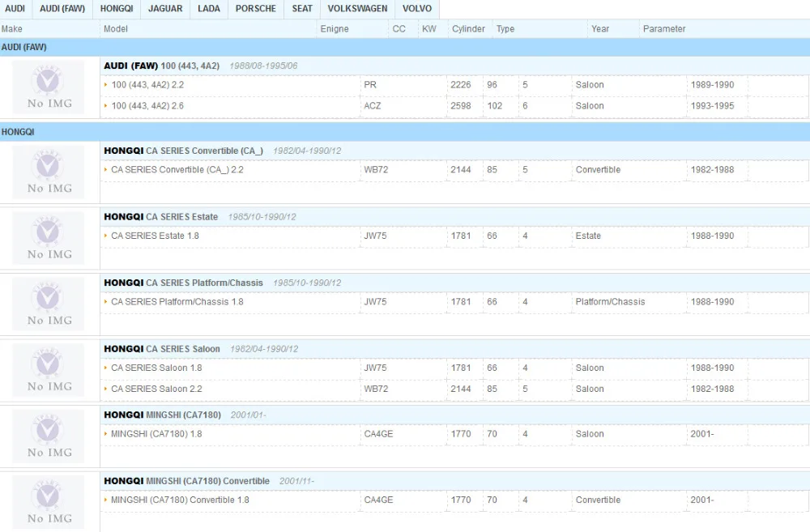Click the AUDI (FAW) section header bar
This screenshot has height=532, width=810.
[405, 47]
